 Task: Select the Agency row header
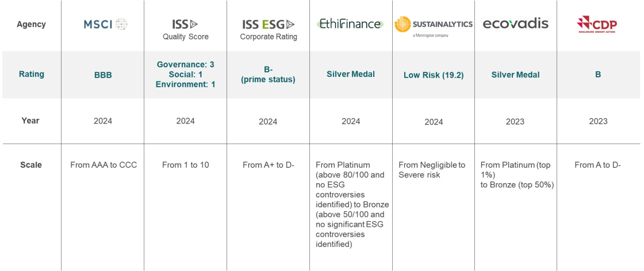tap(31, 24)
